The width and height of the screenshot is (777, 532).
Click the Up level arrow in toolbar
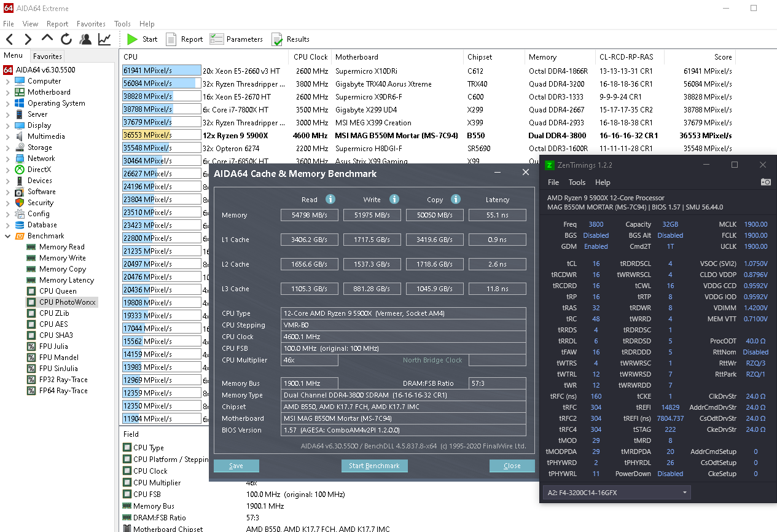coord(47,39)
